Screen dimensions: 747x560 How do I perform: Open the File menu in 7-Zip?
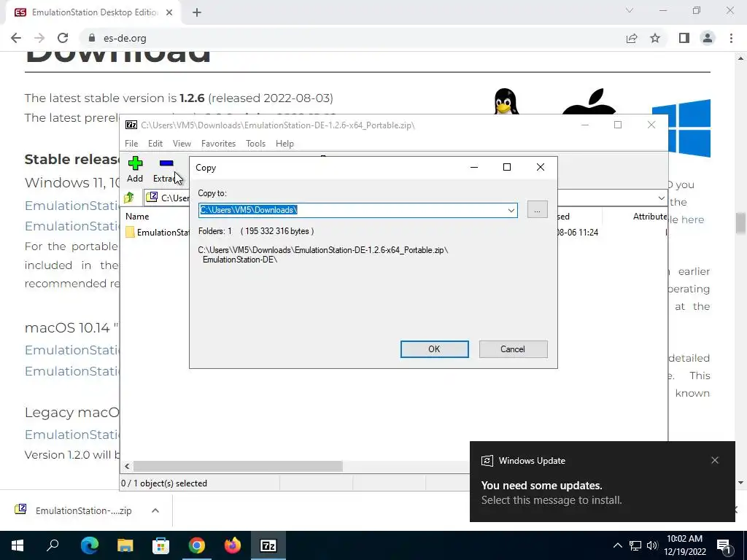[x=131, y=144]
